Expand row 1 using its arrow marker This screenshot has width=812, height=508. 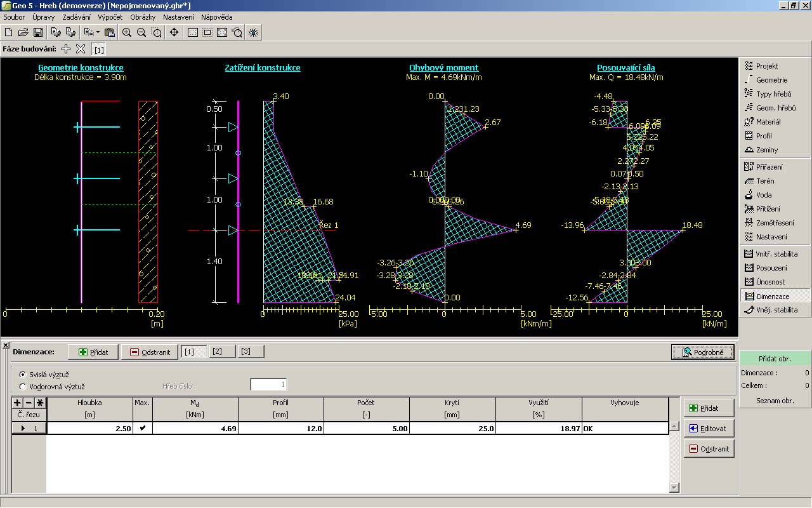pos(23,429)
